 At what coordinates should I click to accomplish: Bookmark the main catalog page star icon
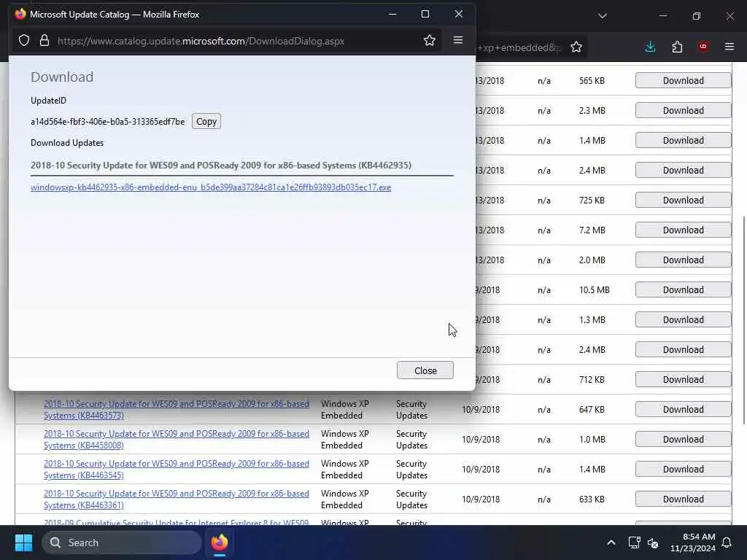tap(576, 47)
